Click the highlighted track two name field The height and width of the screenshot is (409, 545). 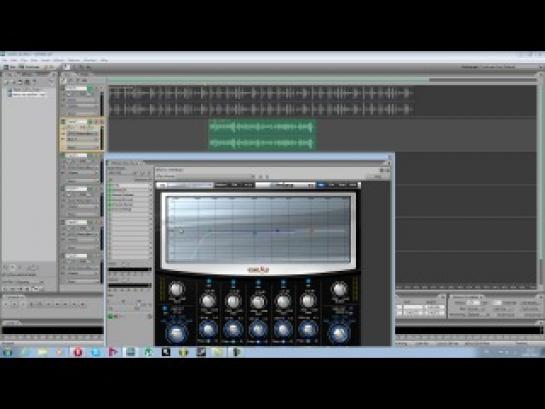[x=76, y=122]
